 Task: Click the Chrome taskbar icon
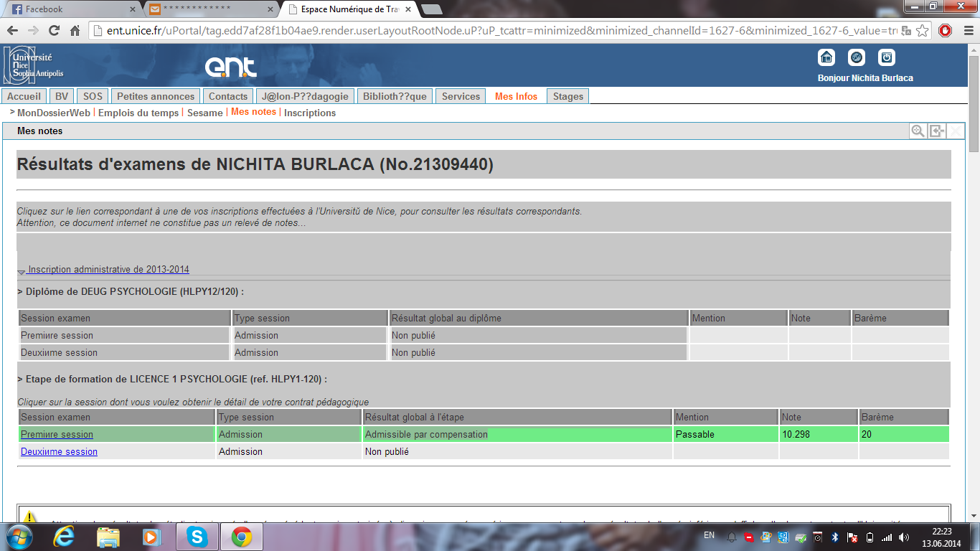[241, 537]
